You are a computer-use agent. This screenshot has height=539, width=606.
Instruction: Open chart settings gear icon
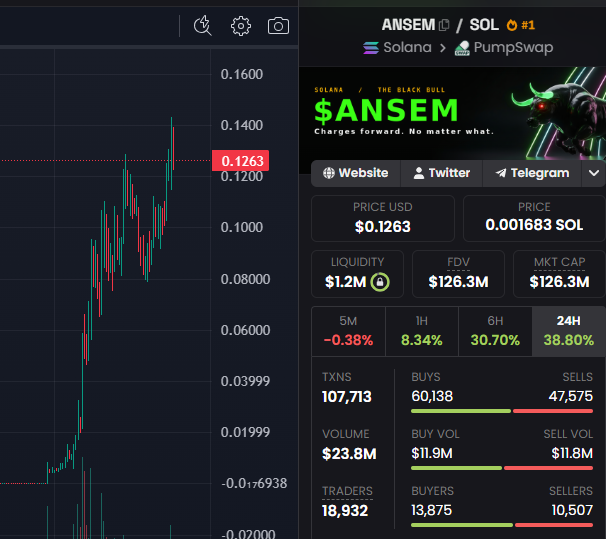241,26
